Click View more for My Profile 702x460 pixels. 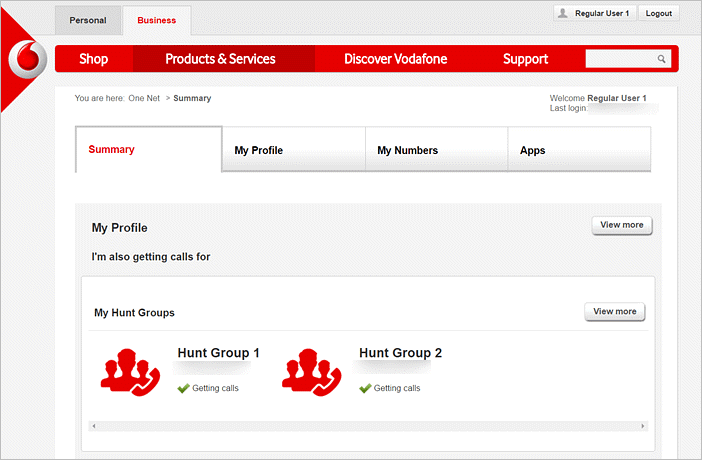[621, 225]
